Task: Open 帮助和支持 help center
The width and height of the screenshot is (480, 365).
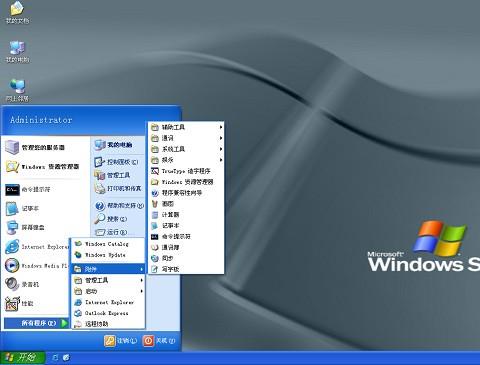Action: tap(119, 206)
